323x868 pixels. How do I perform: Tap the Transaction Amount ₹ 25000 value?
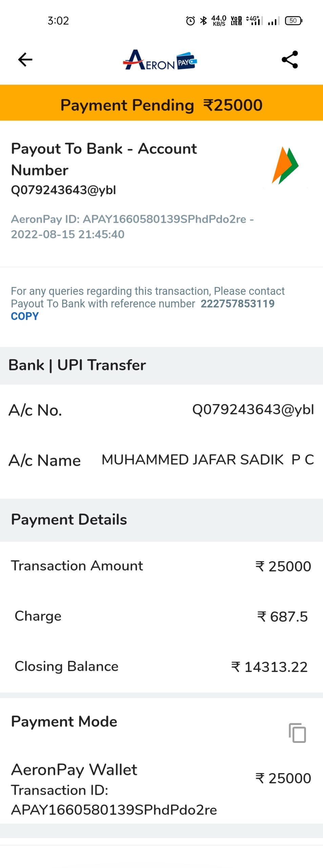click(283, 566)
